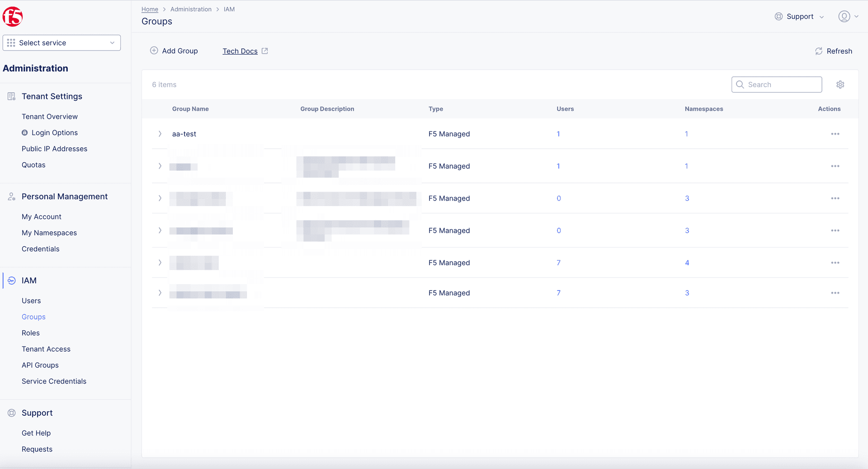Click the Search input field
Image resolution: width=868 pixels, height=469 pixels.
(777, 84)
